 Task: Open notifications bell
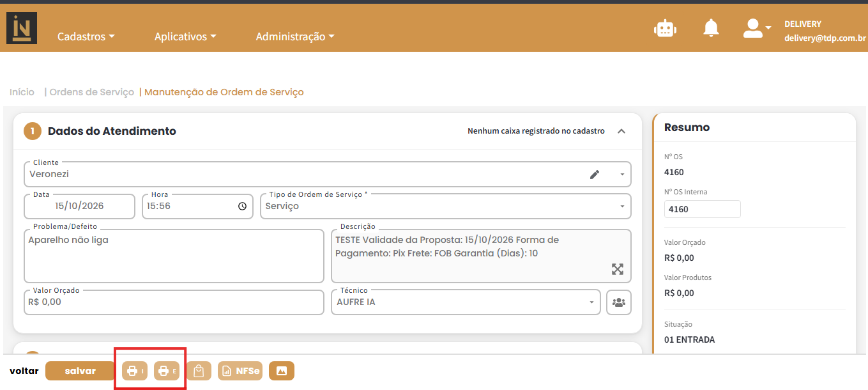coord(711,28)
